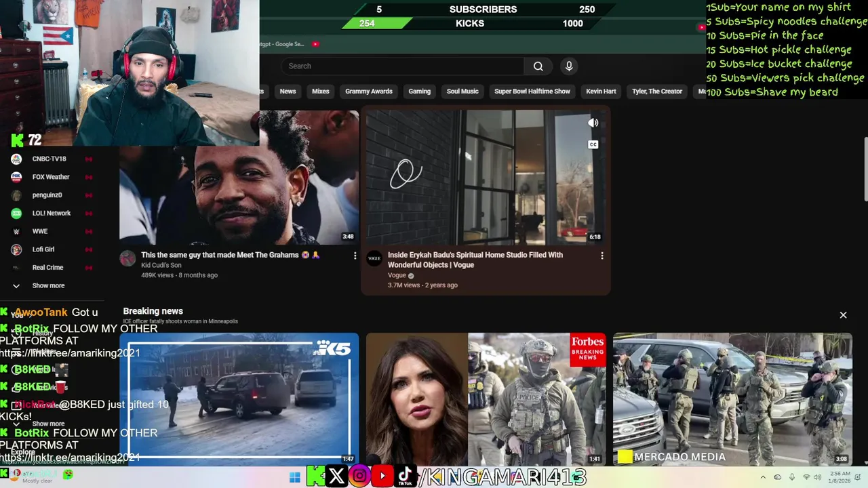This screenshot has width=868, height=488.
Task: Select Super Bowl Halftime Show chip
Action: pyautogui.click(x=532, y=91)
